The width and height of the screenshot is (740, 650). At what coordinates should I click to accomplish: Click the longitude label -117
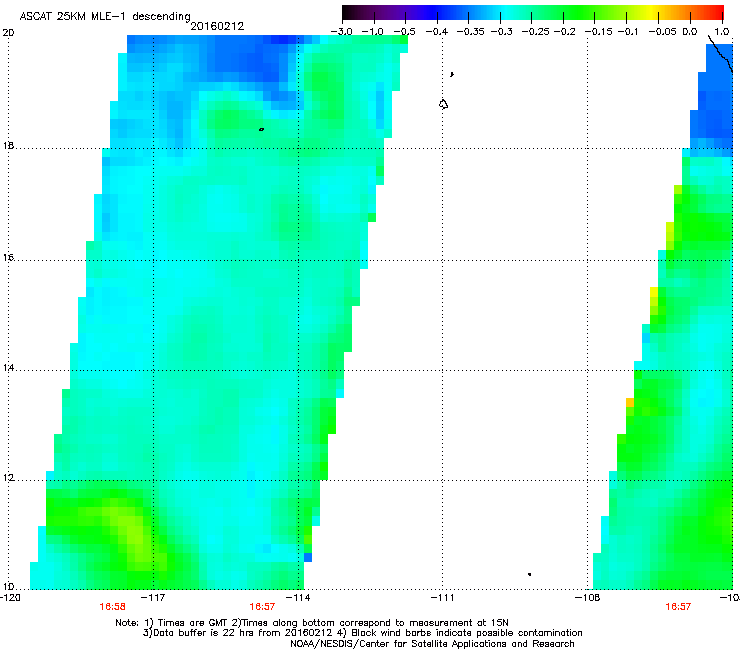(153, 598)
